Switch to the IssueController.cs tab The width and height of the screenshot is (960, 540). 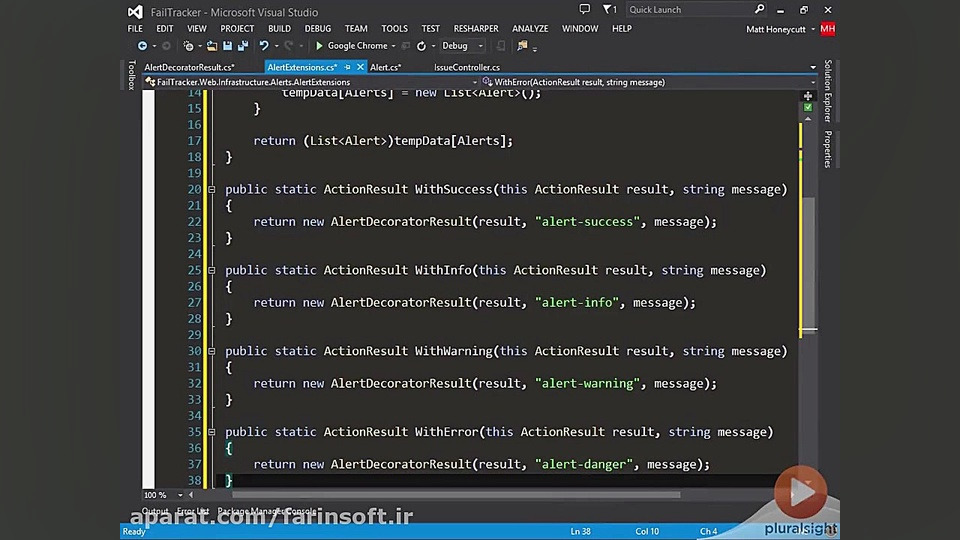467,67
